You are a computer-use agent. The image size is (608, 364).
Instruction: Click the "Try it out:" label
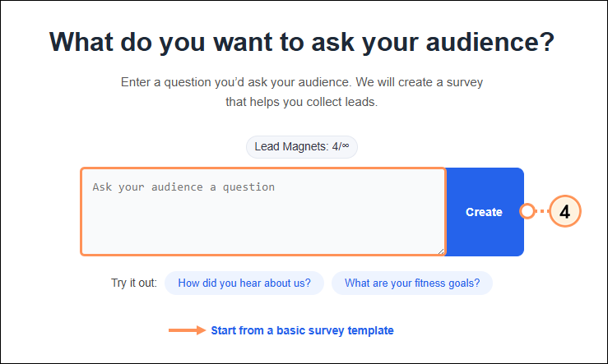[134, 283]
